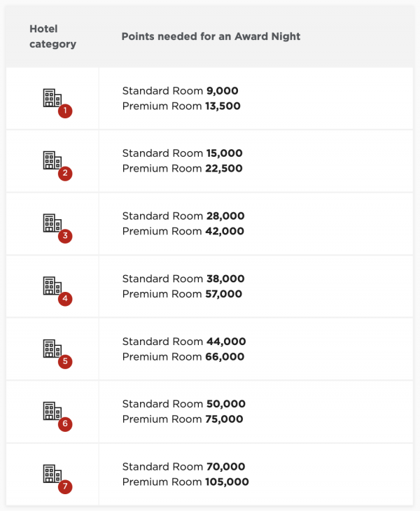Click the Standard Room 50,000 entry

[x=183, y=405]
